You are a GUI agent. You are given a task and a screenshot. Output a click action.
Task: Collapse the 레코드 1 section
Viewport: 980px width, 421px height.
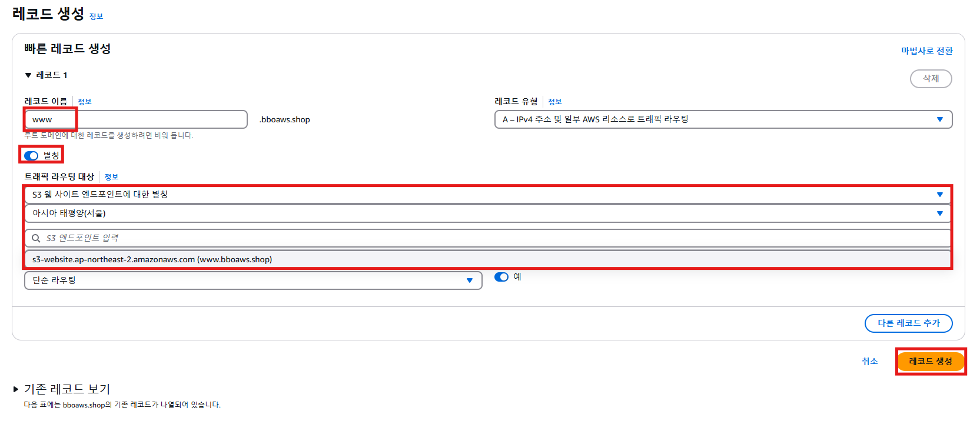point(28,75)
